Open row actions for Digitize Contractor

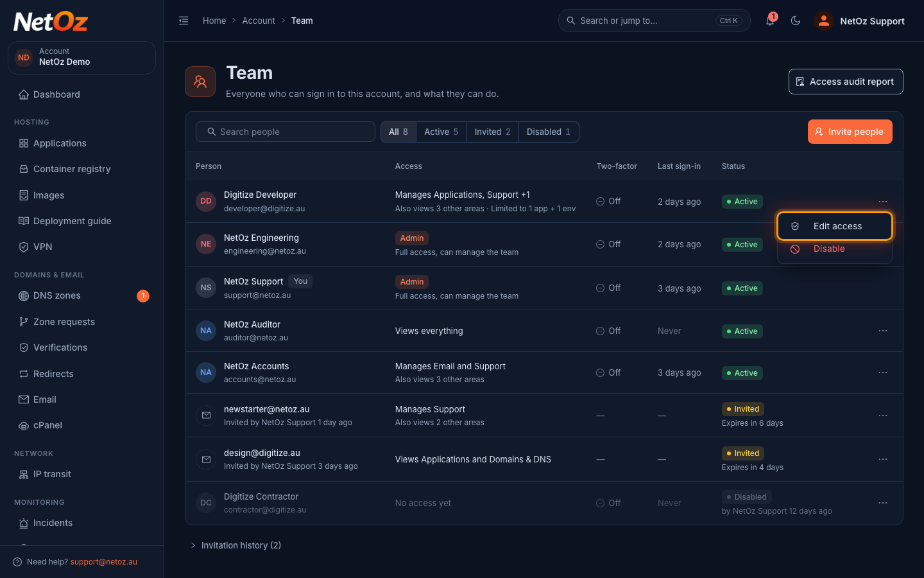[883, 503]
